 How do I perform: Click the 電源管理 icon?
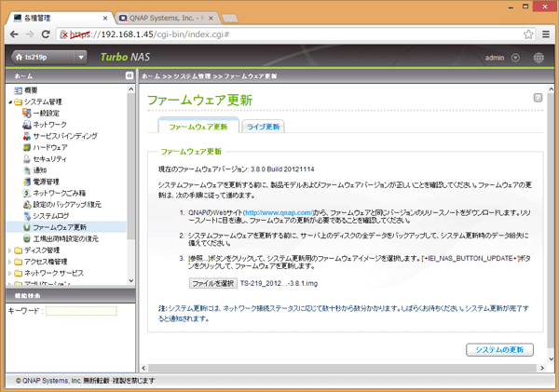[27, 182]
